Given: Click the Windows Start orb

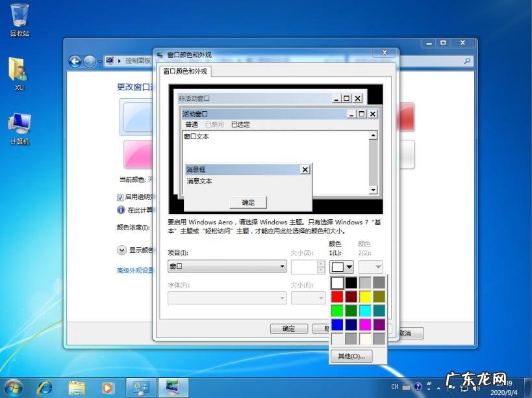Looking at the screenshot, I should click(13, 387).
